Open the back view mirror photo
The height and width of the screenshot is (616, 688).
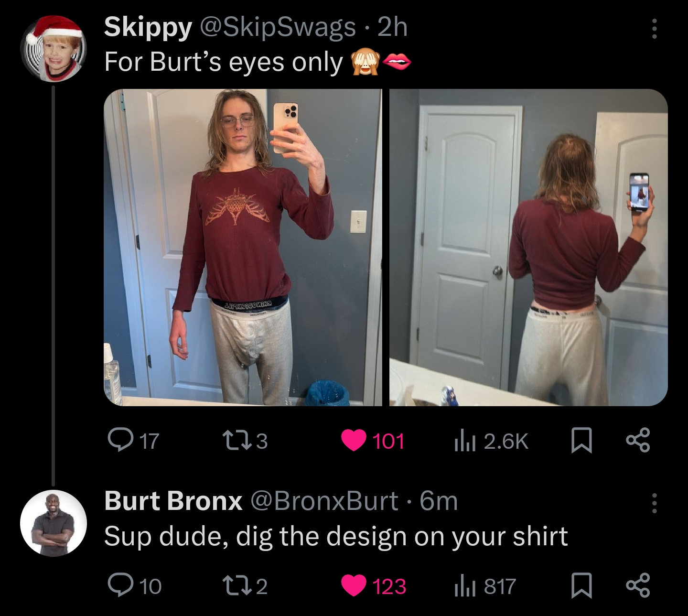click(x=528, y=247)
